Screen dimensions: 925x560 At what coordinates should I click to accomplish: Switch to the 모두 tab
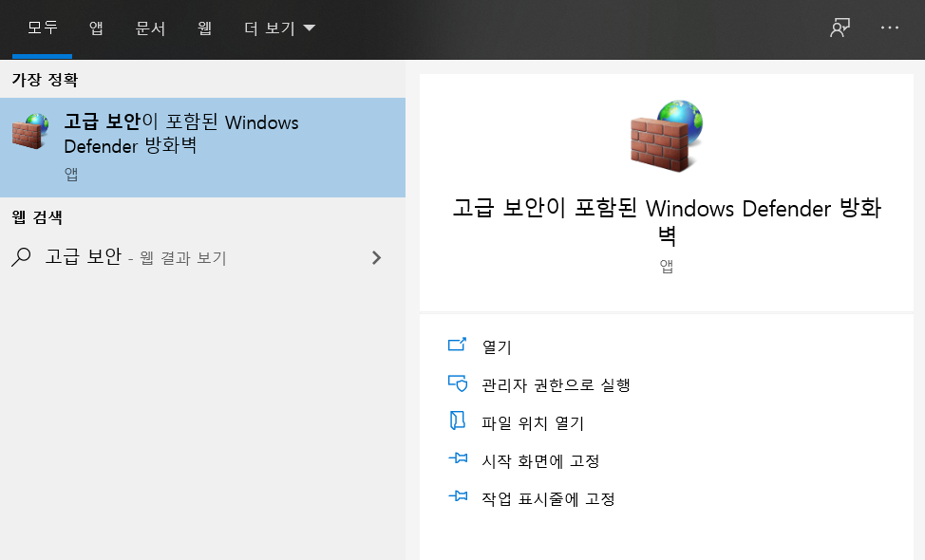[x=43, y=28]
